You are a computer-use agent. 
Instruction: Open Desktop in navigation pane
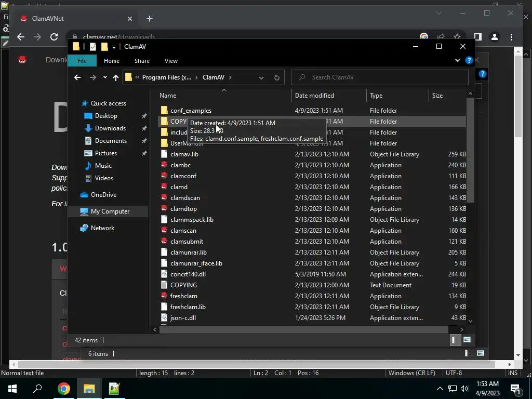point(106,116)
